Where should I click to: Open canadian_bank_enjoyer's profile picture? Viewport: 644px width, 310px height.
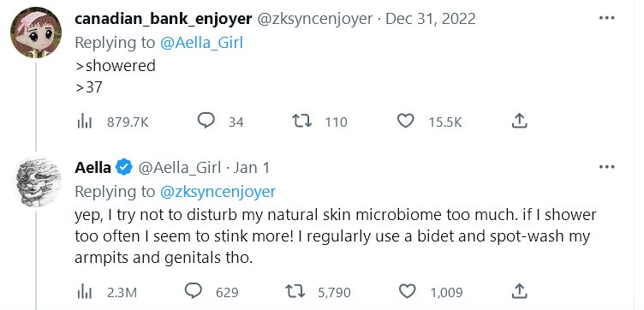[x=36, y=33]
